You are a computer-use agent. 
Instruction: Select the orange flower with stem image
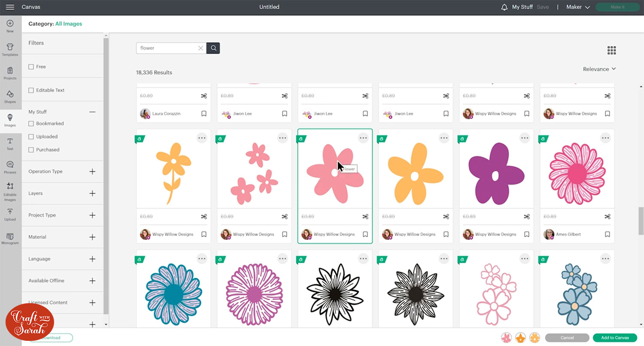(x=173, y=173)
